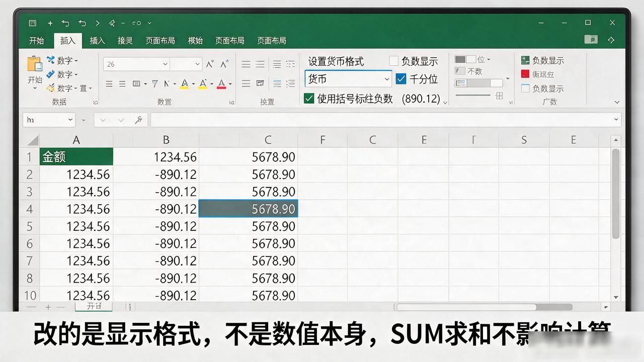
Task: Click the insert function icon by formula bar
Action: pyautogui.click(x=139, y=120)
